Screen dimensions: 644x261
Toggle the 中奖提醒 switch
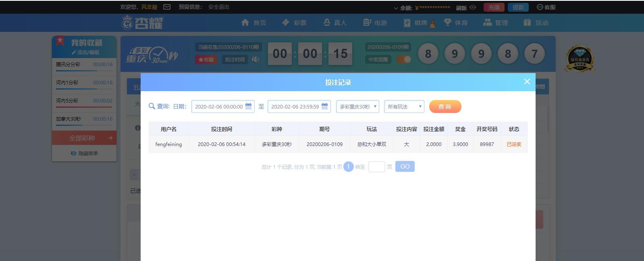(404, 59)
